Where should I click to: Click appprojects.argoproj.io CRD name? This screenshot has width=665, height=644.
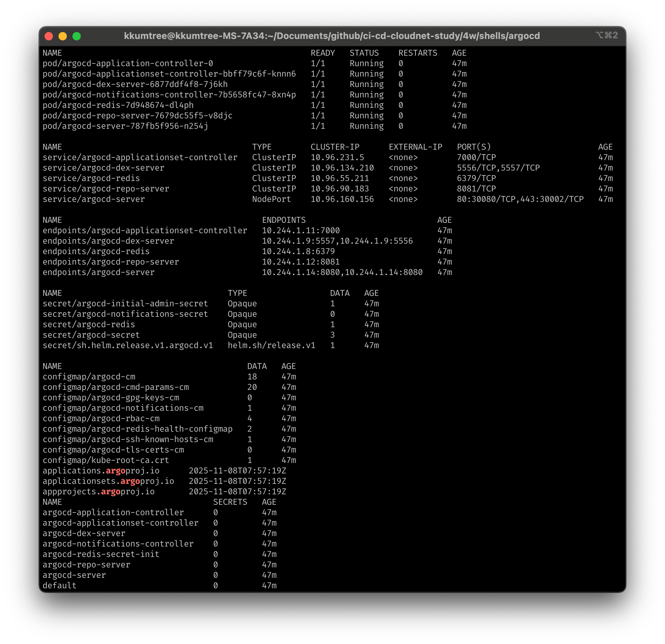coord(99,492)
